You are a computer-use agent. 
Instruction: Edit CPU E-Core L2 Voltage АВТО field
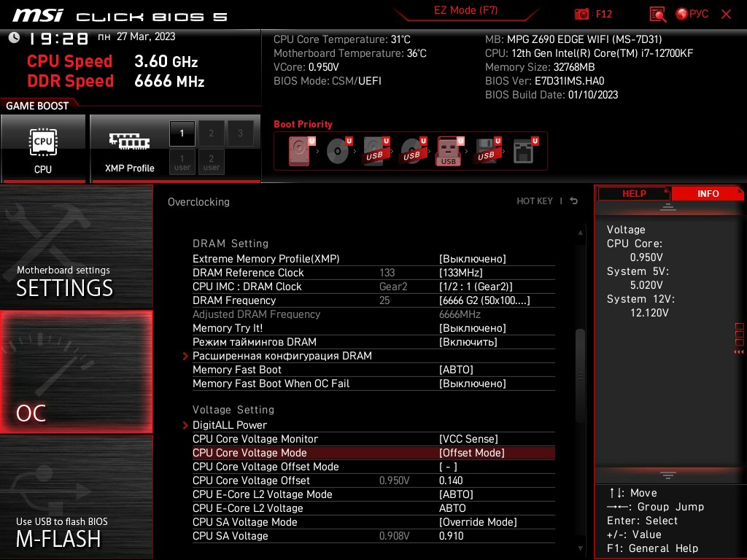[x=452, y=507]
